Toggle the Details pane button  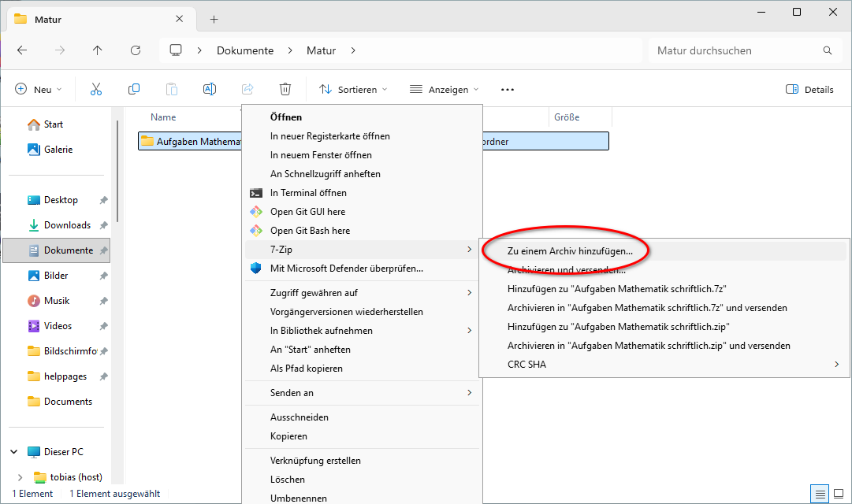[810, 90]
